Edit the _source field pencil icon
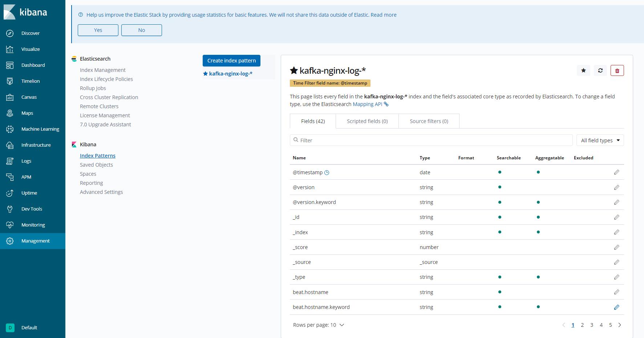 (616, 262)
